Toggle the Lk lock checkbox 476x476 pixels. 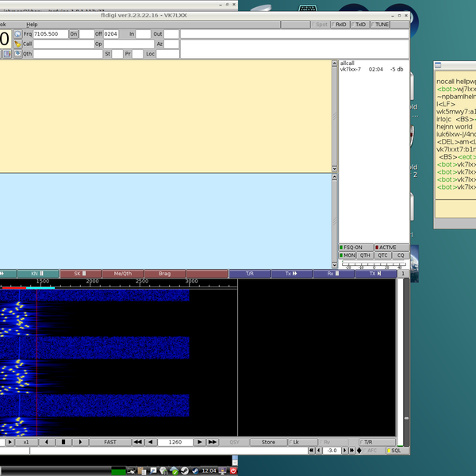(295, 442)
